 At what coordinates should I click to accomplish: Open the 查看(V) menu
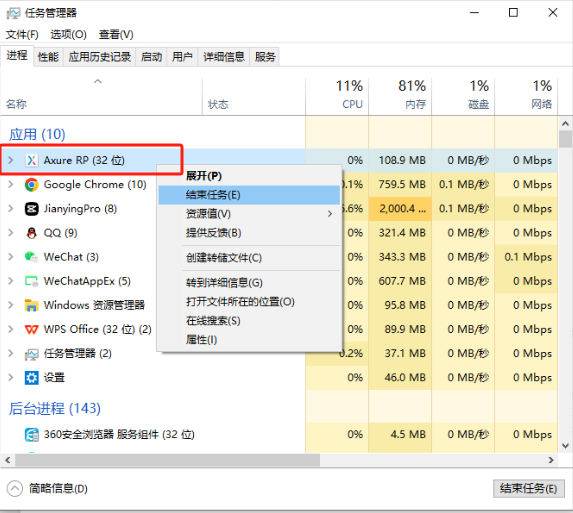coord(116,35)
